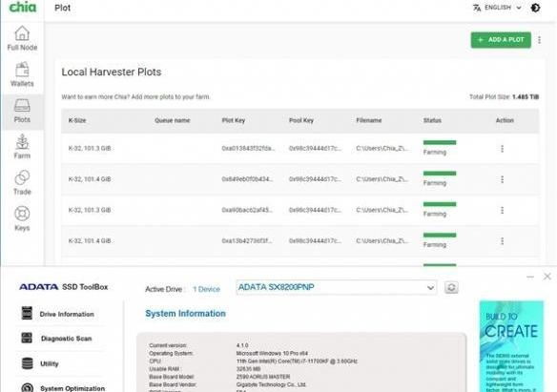This screenshot has width=557, height=392.
Task: Toggle the dark mode theme icon
Action: point(535,8)
